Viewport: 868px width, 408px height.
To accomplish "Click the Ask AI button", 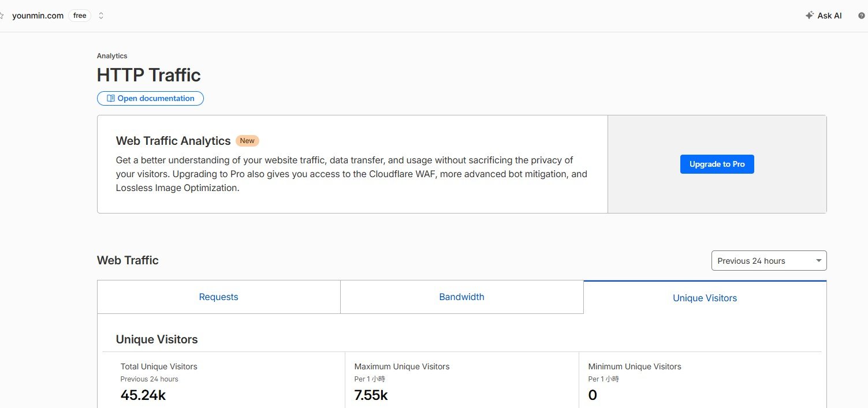I will 824,16.
